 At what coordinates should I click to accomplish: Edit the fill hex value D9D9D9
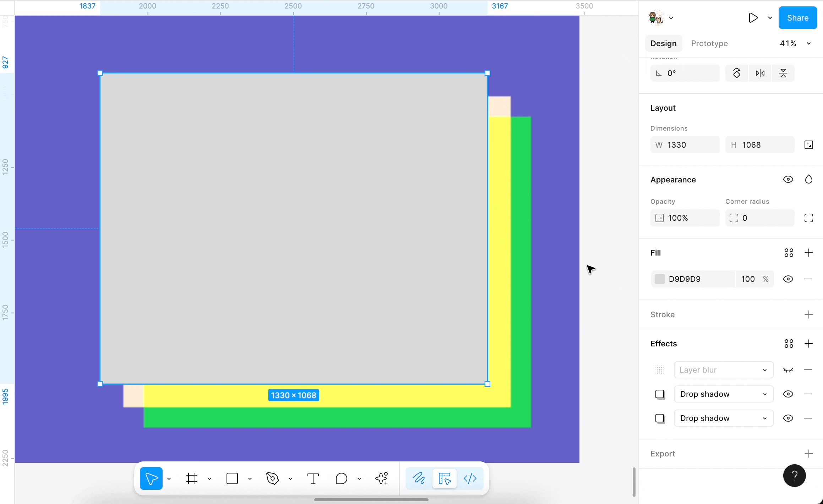[685, 279]
